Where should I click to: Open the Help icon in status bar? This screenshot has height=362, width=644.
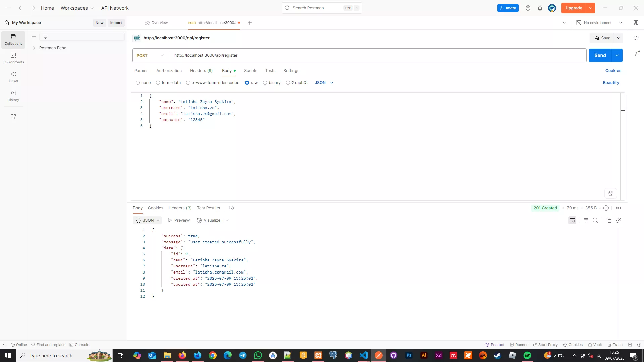pyautogui.click(x=639, y=345)
